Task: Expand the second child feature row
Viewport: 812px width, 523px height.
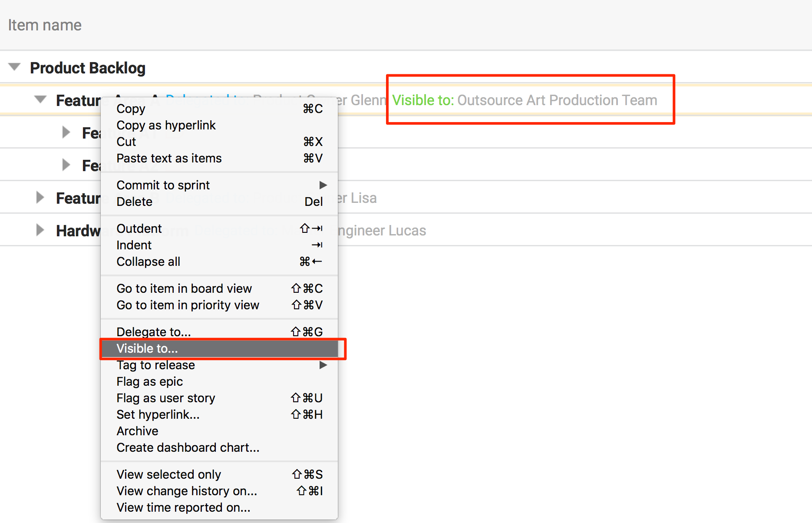Action: (x=66, y=165)
